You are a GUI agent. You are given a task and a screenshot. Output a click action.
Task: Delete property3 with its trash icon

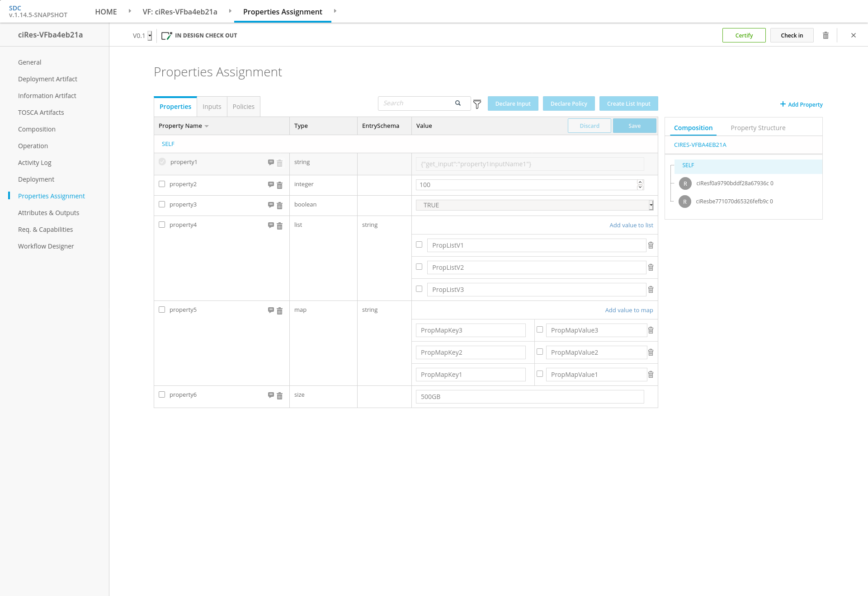(279, 206)
